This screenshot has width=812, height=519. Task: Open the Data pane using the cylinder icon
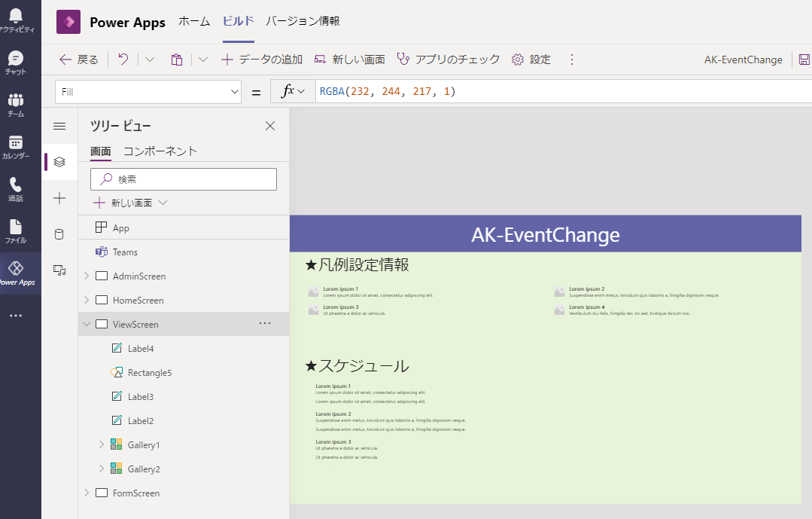(59, 234)
